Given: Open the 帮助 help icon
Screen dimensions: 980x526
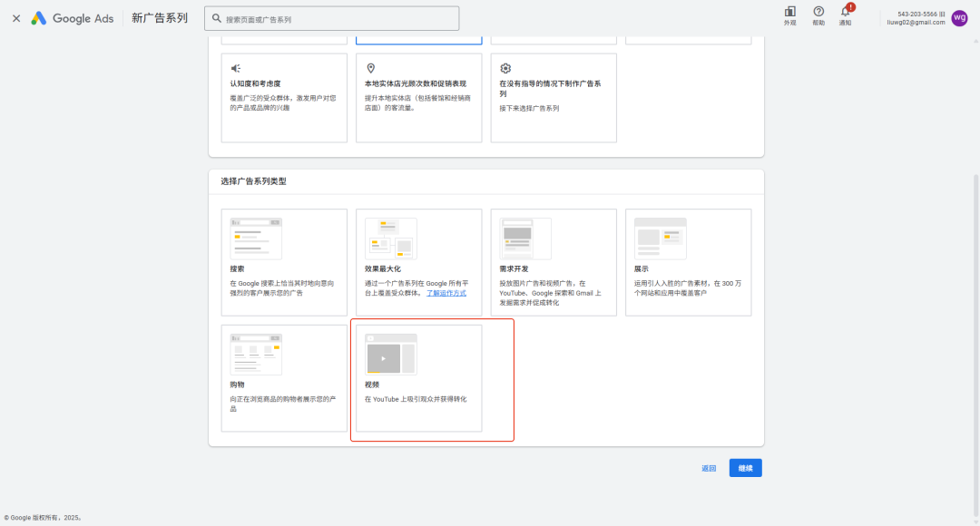Looking at the screenshot, I should tap(818, 15).
